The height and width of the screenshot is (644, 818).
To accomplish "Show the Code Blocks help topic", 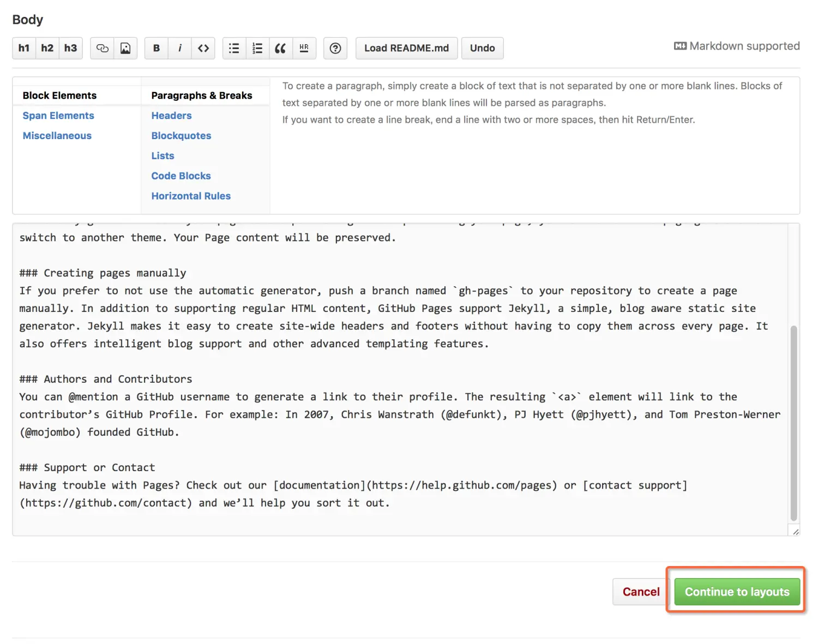I will [x=181, y=176].
